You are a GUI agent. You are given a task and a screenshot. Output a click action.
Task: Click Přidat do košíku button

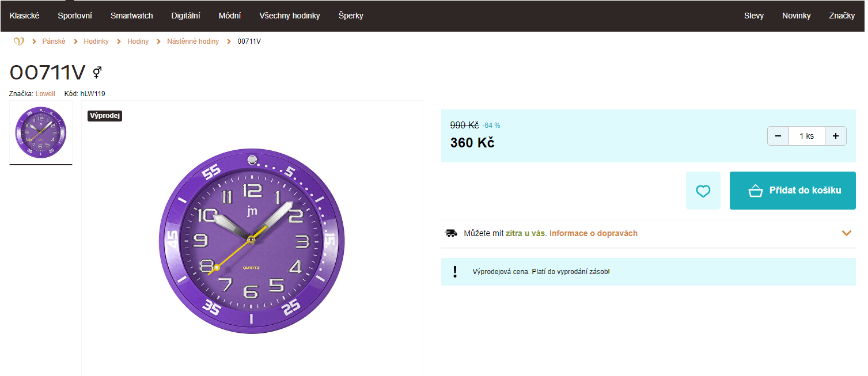(x=793, y=191)
